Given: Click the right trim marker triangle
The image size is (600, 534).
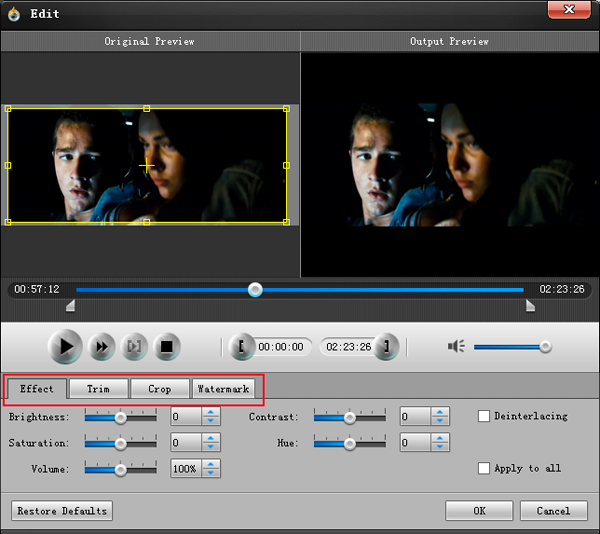Looking at the screenshot, I should 530,306.
